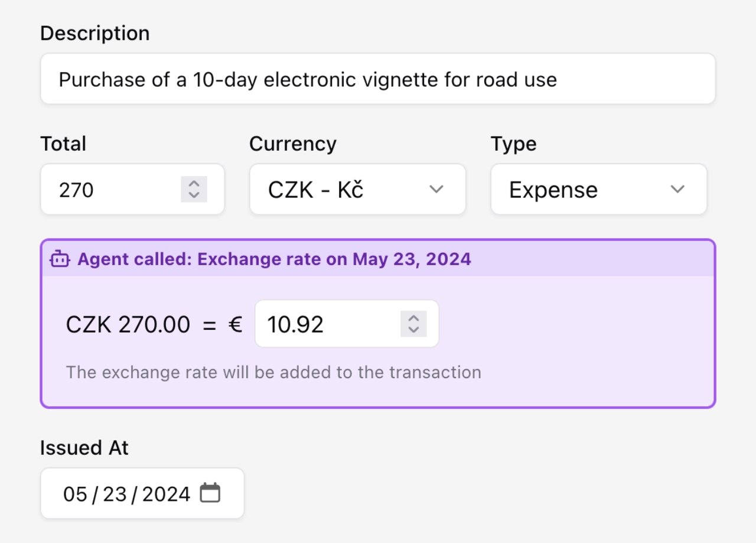
Task: Click the down arrow on the Total stepper
Action: (195, 195)
